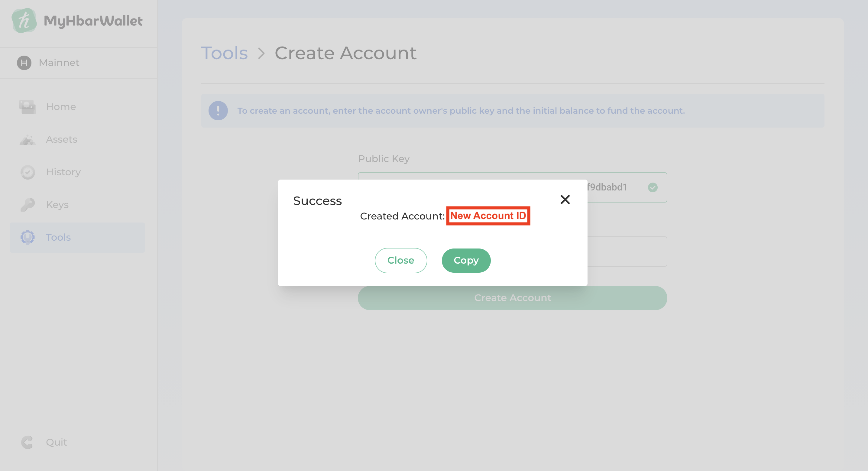
Task: Click the MyHbarWallet logo icon
Action: coord(24,21)
